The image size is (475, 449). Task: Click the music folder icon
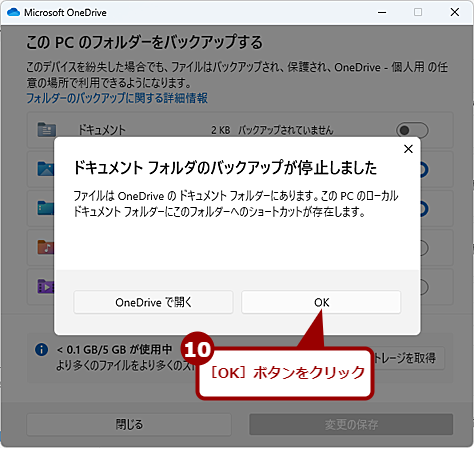pos(46,247)
